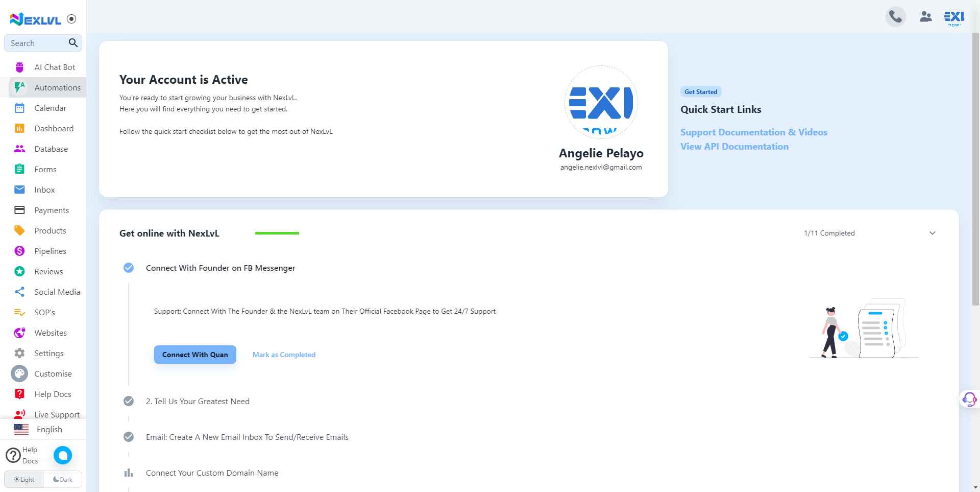Open the Database people icon
The width and height of the screenshot is (980, 492).
click(x=19, y=149)
